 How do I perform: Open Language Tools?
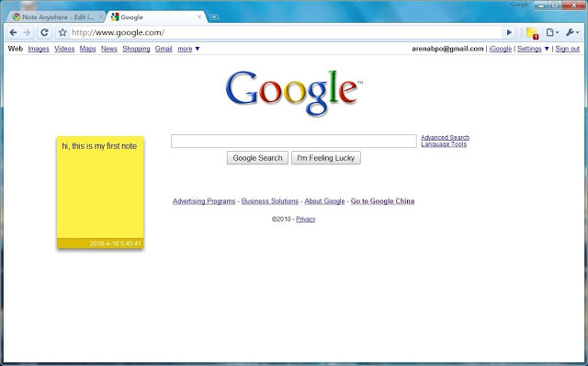(444, 144)
